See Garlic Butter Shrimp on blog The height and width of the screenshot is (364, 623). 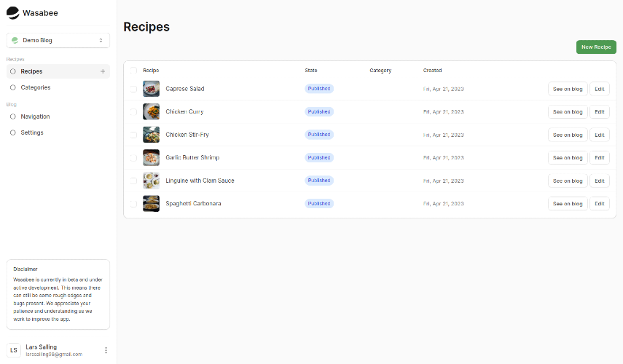coord(568,157)
